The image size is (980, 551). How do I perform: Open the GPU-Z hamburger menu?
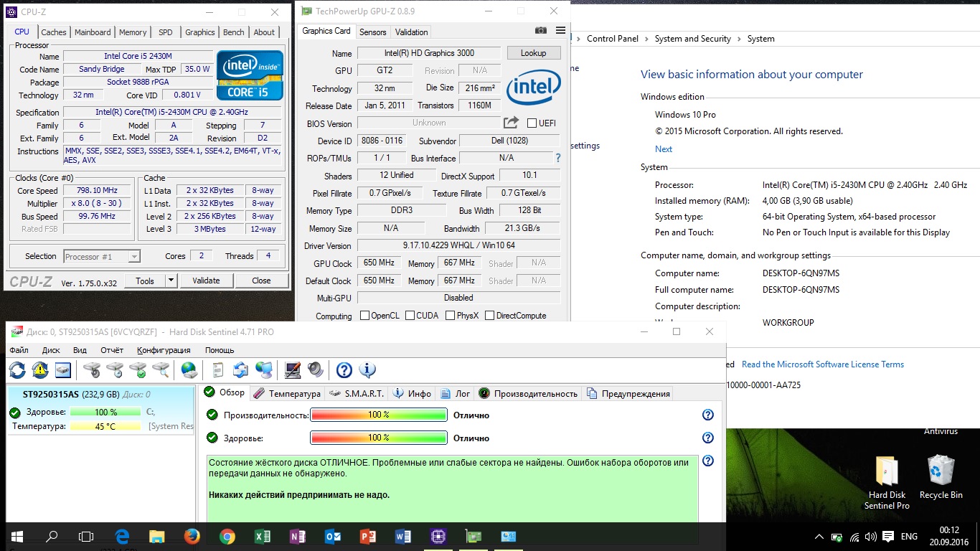click(560, 31)
